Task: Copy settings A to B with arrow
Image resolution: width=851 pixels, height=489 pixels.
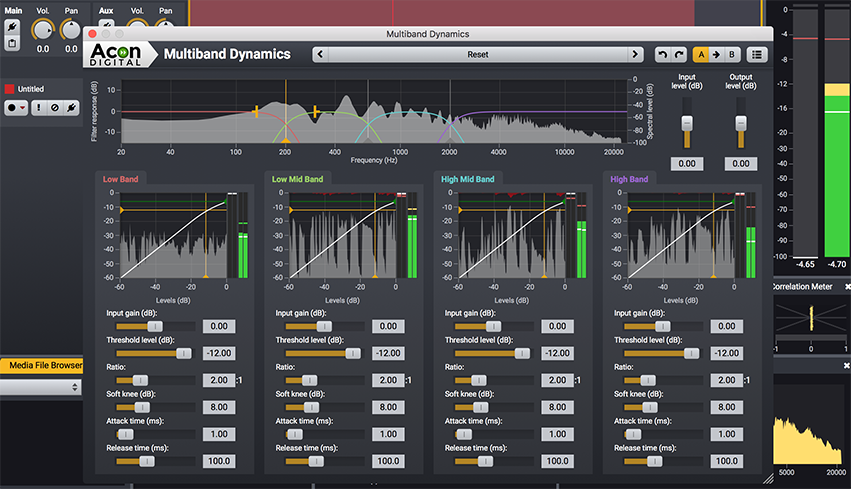Action: pos(717,55)
